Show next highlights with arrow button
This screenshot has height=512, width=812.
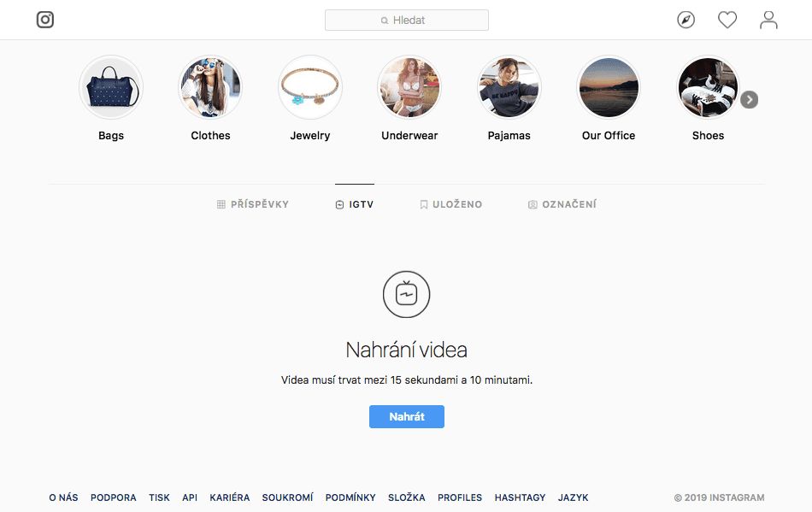coord(749,99)
